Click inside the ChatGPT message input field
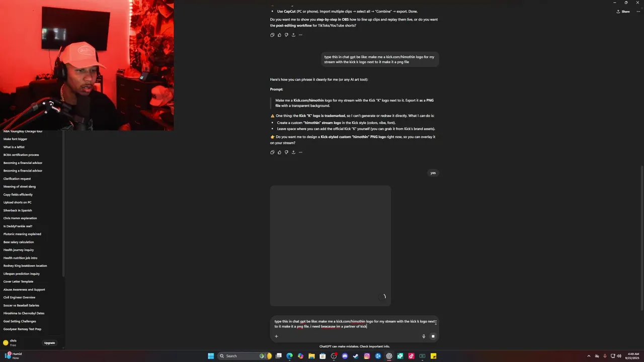Viewport: 644px width, 362px height. point(354,324)
